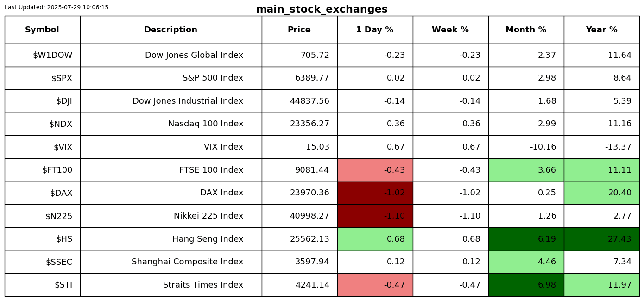Click the dark red DAX 1 Day cell

(375, 193)
